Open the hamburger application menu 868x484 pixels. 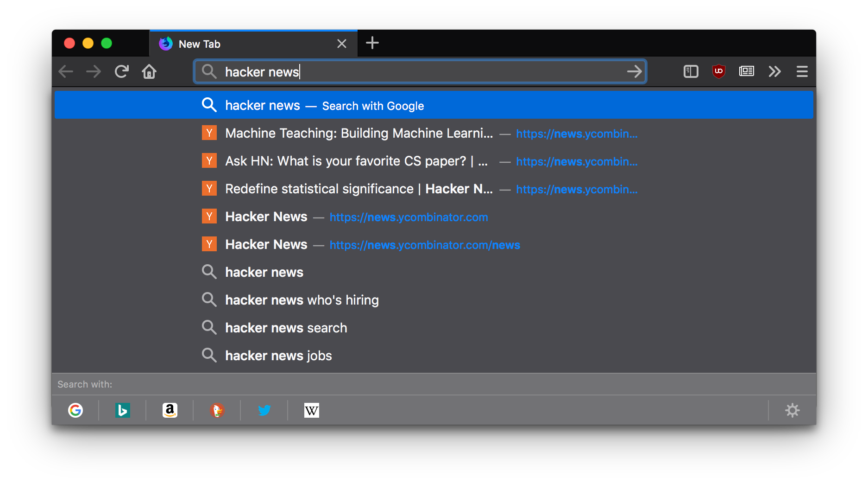pyautogui.click(x=802, y=71)
